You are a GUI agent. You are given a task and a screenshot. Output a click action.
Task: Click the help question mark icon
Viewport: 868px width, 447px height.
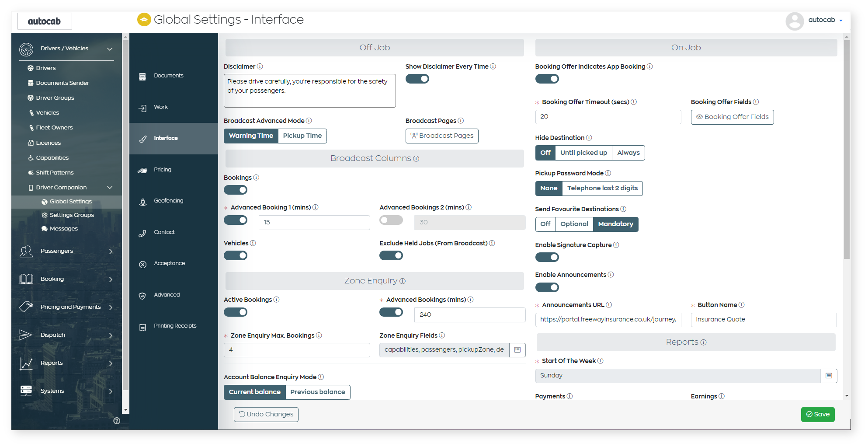click(116, 421)
